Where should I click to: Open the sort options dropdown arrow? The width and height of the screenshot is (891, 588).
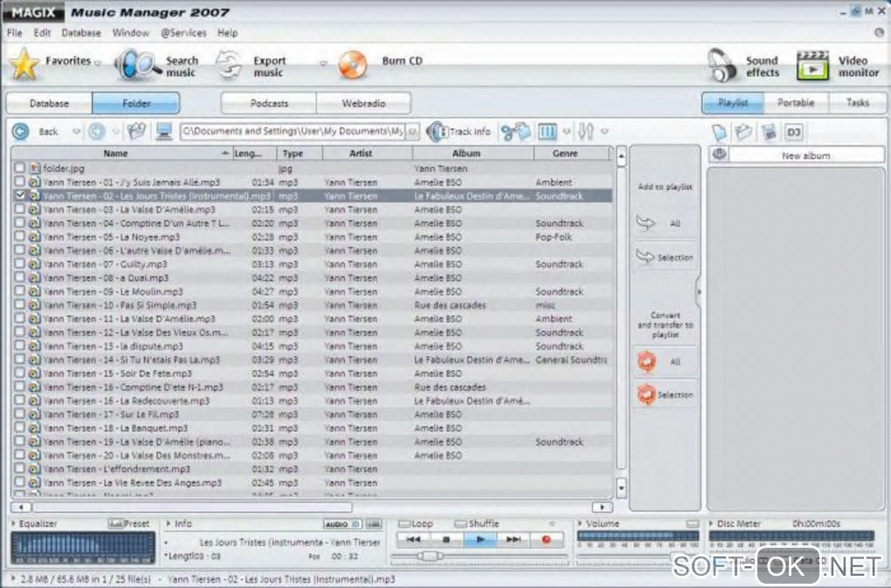[x=604, y=132]
